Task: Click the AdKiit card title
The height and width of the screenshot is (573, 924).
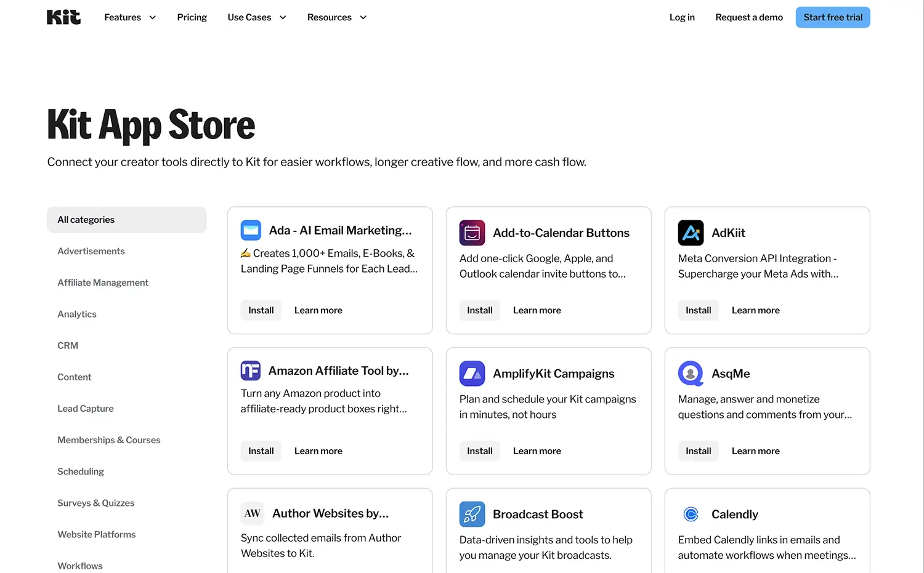Action: (x=728, y=233)
